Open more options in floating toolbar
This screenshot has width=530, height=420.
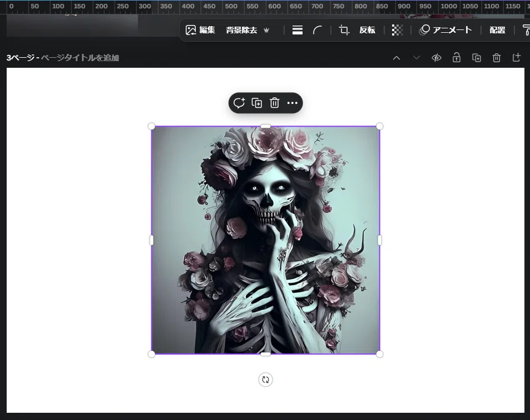pyautogui.click(x=293, y=103)
